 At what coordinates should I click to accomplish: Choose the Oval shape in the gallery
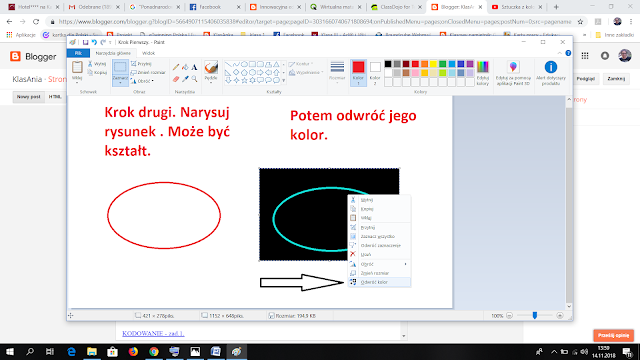pyautogui.click(x=244, y=64)
